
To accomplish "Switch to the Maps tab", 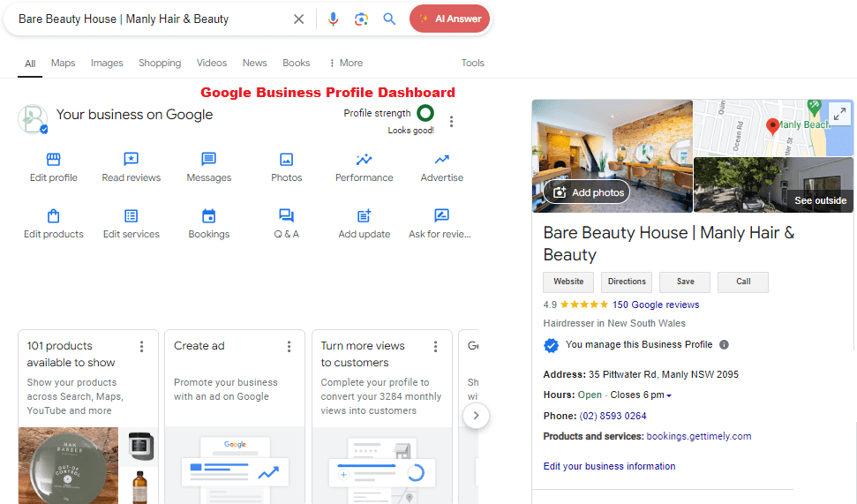I will coord(64,63).
